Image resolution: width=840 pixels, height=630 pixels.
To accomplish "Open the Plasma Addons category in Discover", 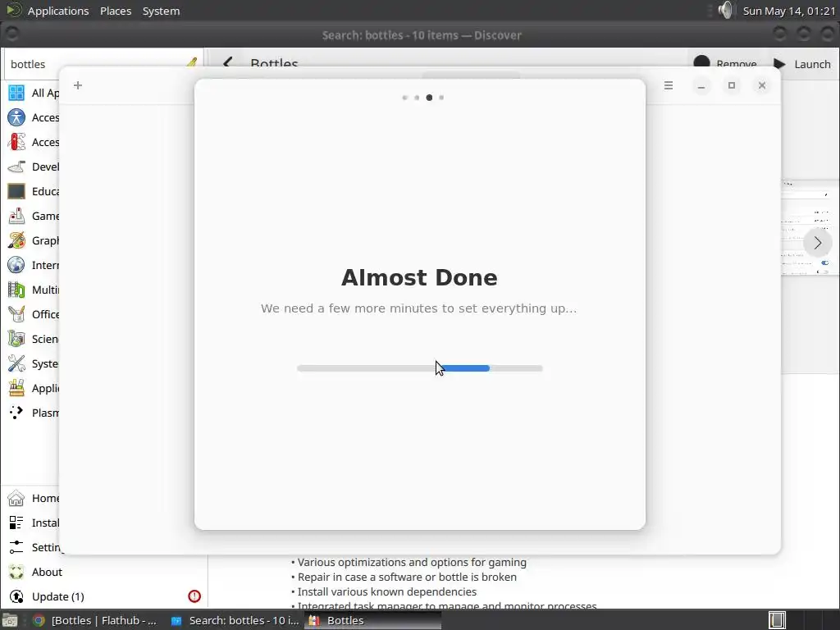I will pyautogui.click(x=33, y=413).
